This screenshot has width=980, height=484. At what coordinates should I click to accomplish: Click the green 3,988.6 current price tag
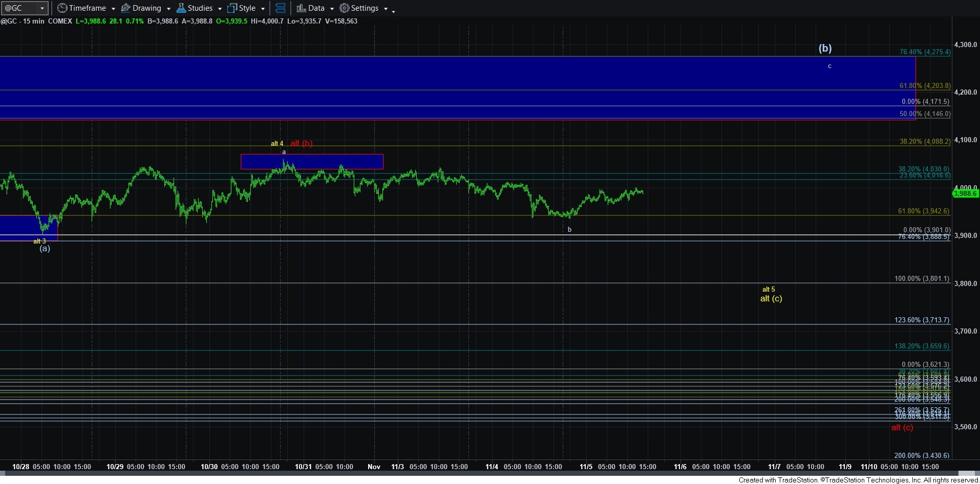point(965,193)
